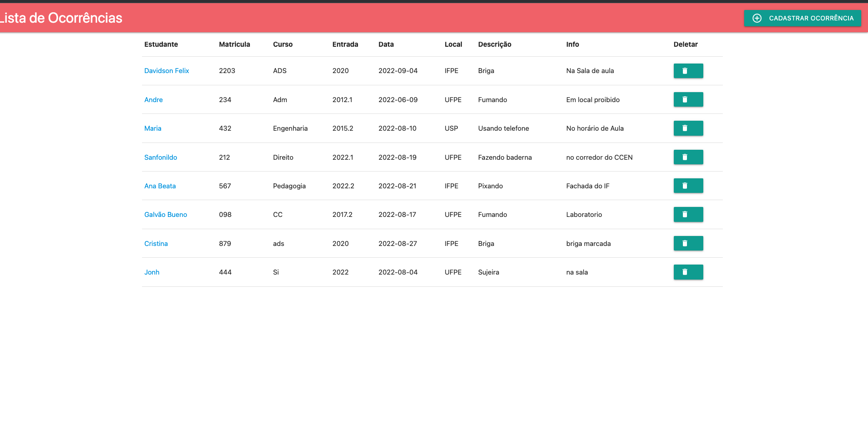Open Davidson Felix's student profile link
Image resolution: width=868 pixels, height=437 pixels.
point(167,70)
